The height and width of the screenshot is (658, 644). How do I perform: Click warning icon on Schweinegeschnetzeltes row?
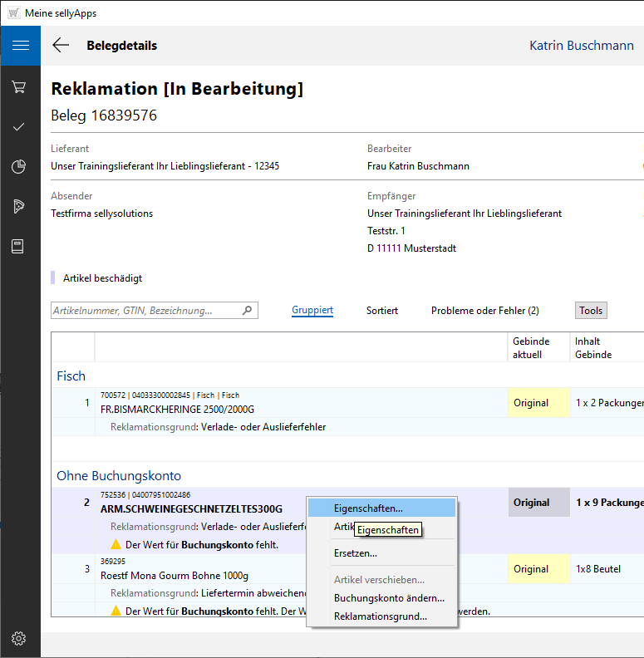click(116, 545)
